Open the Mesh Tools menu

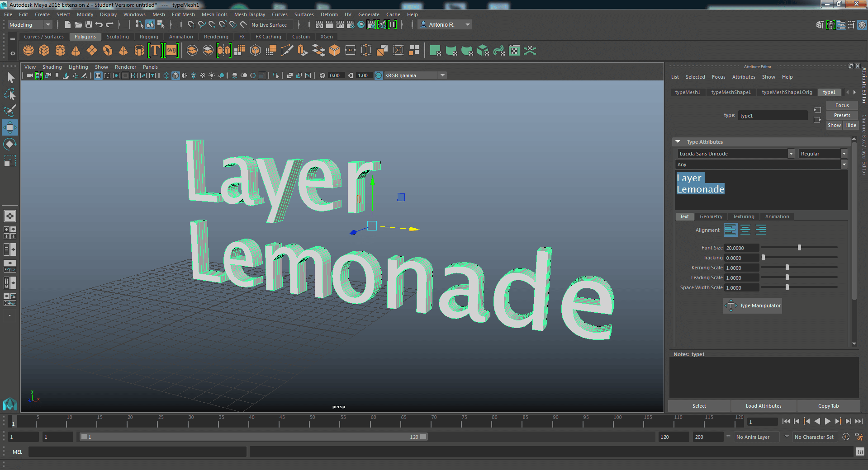(x=214, y=14)
